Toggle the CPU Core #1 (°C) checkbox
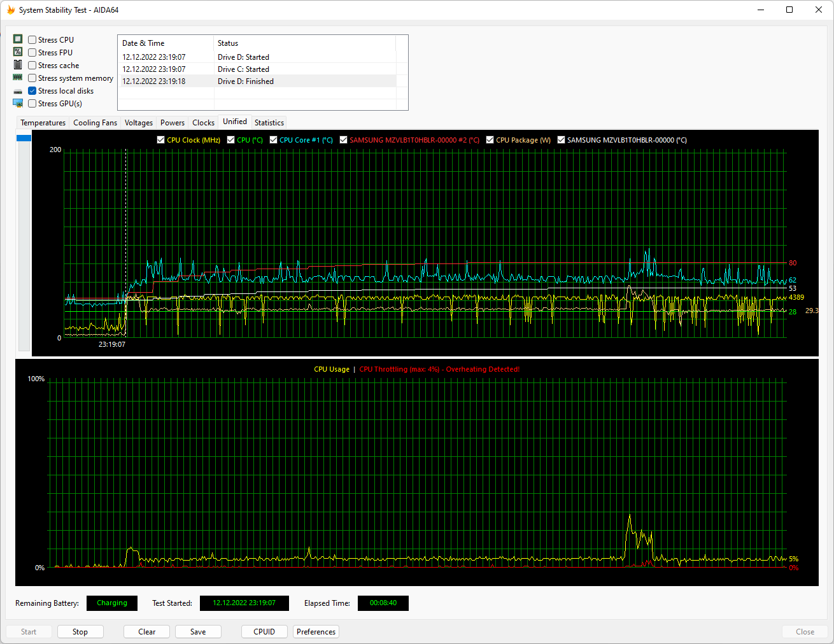The image size is (834, 644). pos(274,140)
